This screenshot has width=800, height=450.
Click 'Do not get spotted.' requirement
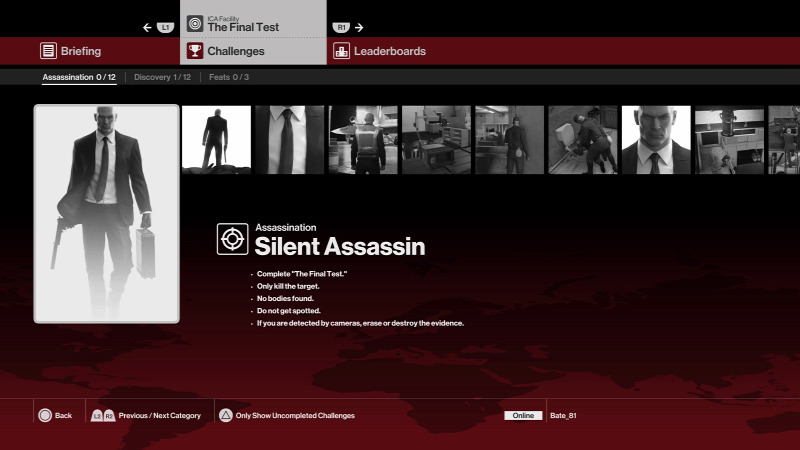[289, 311]
